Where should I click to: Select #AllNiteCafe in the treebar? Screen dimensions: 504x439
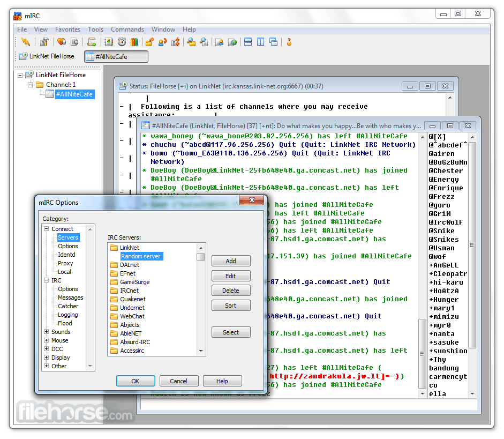click(74, 94)
